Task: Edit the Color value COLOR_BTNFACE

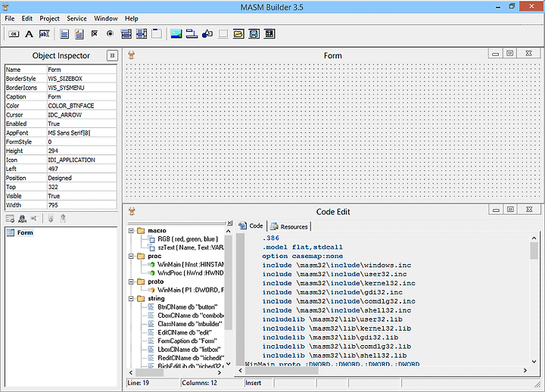Action: tap(82, 106)
